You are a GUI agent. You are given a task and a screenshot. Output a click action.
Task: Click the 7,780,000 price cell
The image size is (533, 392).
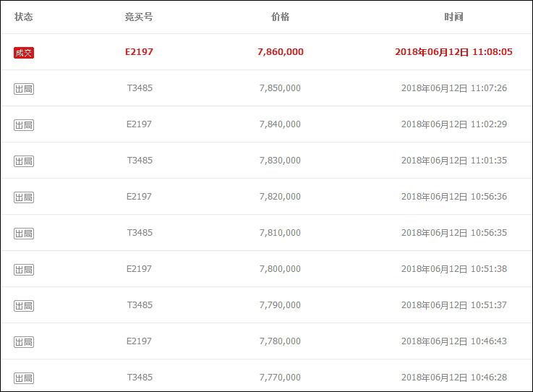(280, 341)
